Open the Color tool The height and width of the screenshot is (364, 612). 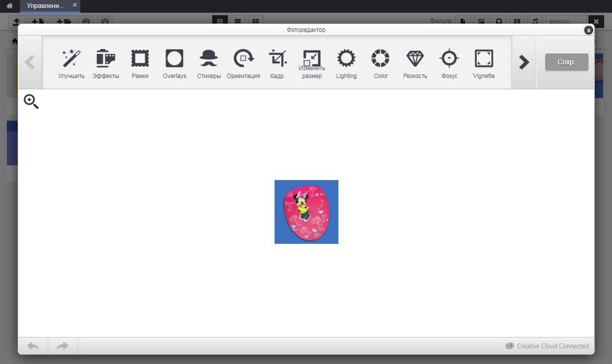(x=381, y=64)
